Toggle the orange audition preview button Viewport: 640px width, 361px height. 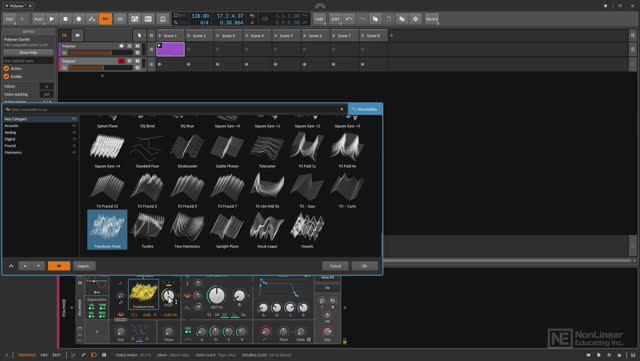59,266
